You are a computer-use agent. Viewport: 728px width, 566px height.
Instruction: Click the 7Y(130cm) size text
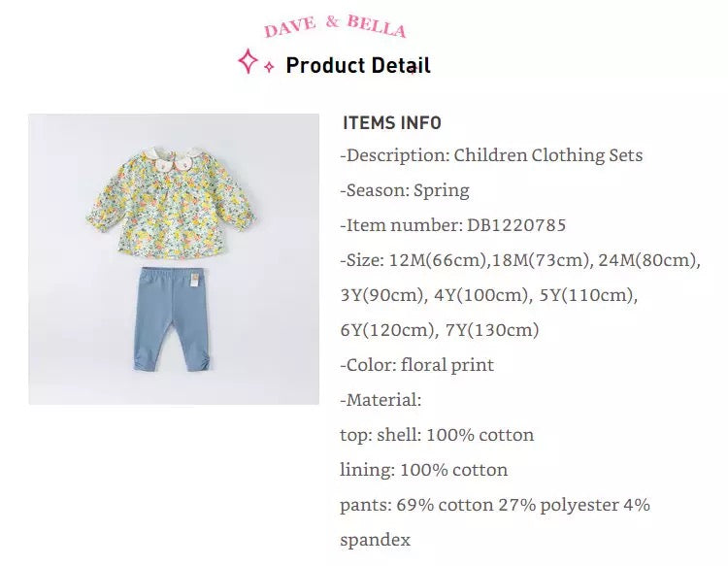pos(491,330)
